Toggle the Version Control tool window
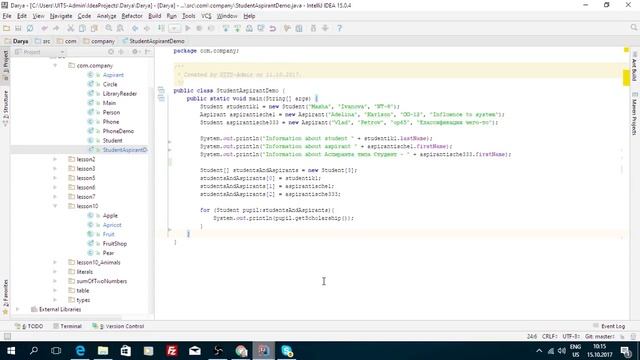Screen dimensions: 640x360 click(118, 326)
